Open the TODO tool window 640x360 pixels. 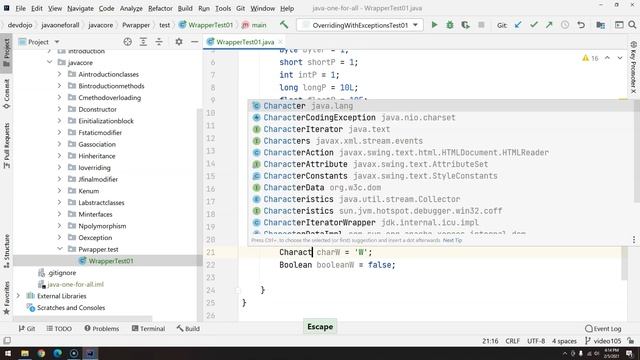59,329
